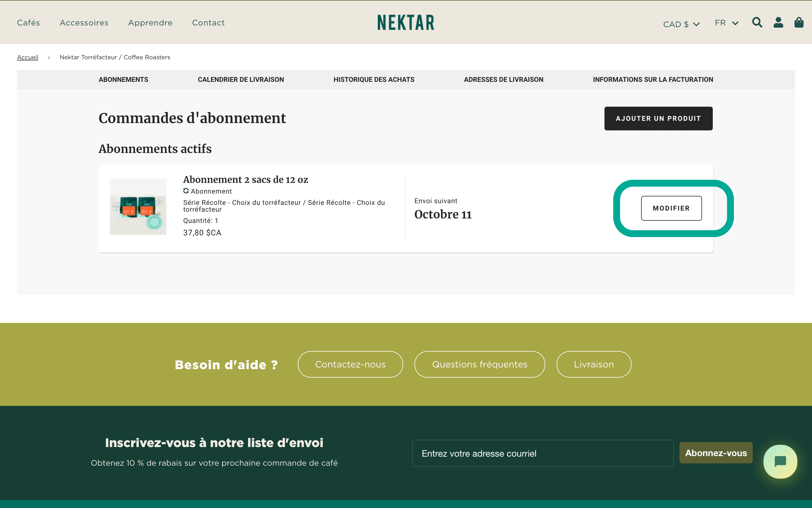Click the Abonnez-vous newsletter button
Screen dimensions: 812x508
pos(716,453)
